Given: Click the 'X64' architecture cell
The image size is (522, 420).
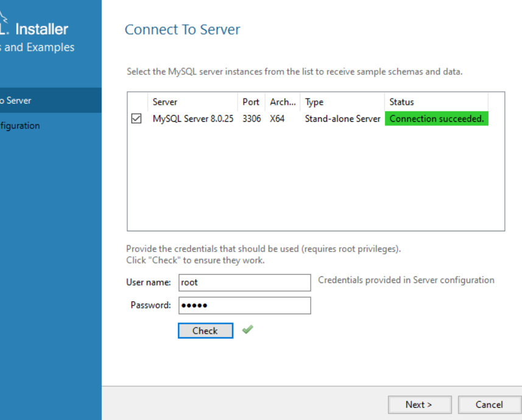Looking at the screenshot, I should 277,119.
